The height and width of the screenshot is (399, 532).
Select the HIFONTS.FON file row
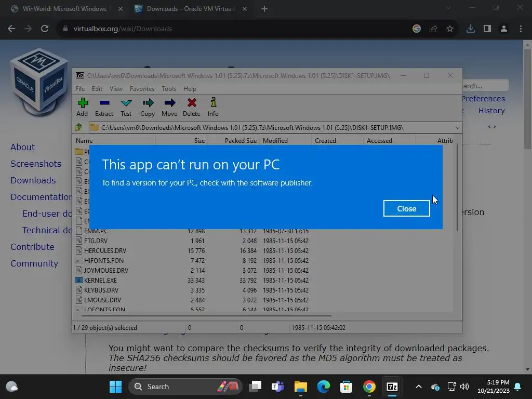click(x=263, y=261)
